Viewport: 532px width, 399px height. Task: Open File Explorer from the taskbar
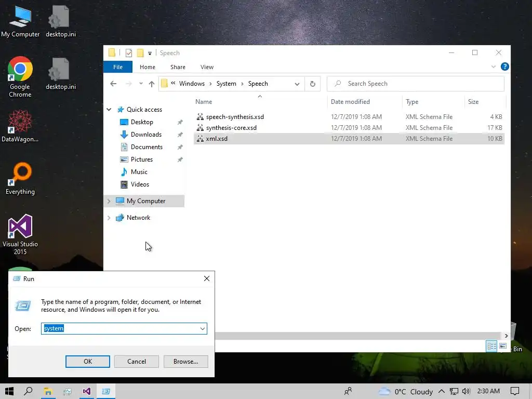tap(48, 391)
